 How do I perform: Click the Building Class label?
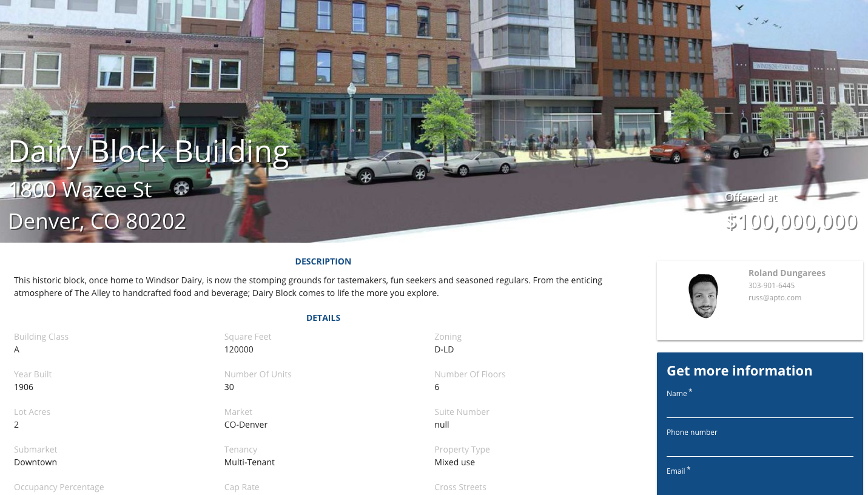point(41,337)
